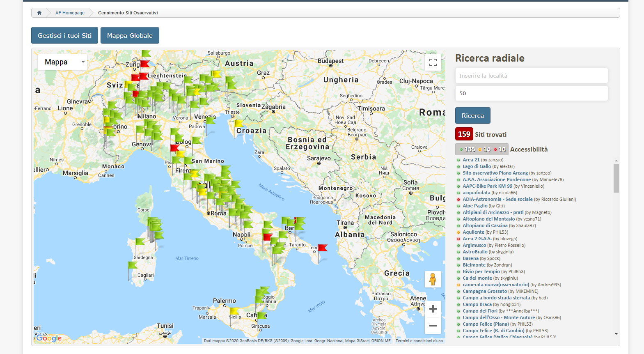Image resolution: width=644 pixels, height=354 pixels.
Task: Open the AF Homepage breadcrumb link
Action: coord(70,13)
